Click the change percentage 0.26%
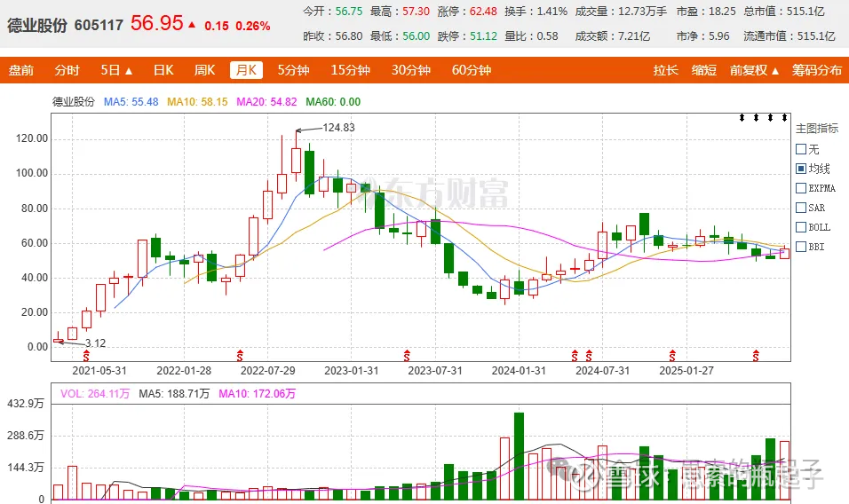The height and width of the screenshot is (504, 849). (253, 26)
